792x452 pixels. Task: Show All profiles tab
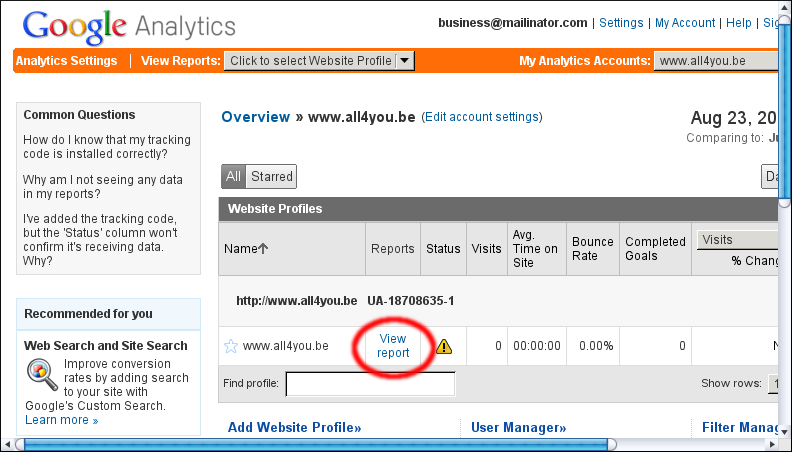coord(233,177)
